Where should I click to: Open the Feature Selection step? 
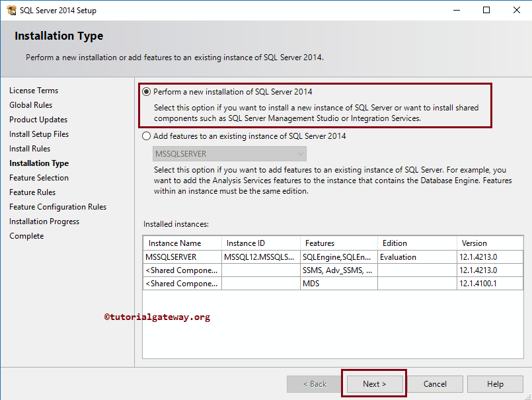(x=39, y=177)
